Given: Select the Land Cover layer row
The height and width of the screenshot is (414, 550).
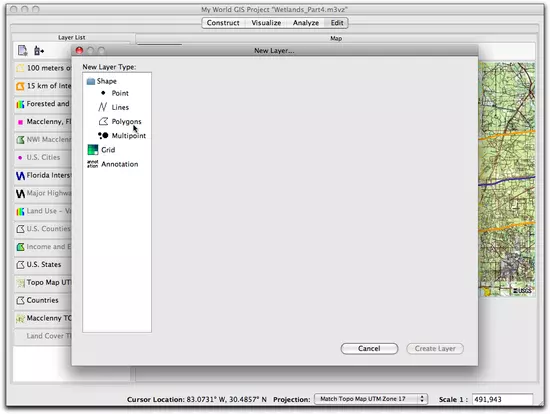Looking at the screenshot, I should click(x=43, y=336).
